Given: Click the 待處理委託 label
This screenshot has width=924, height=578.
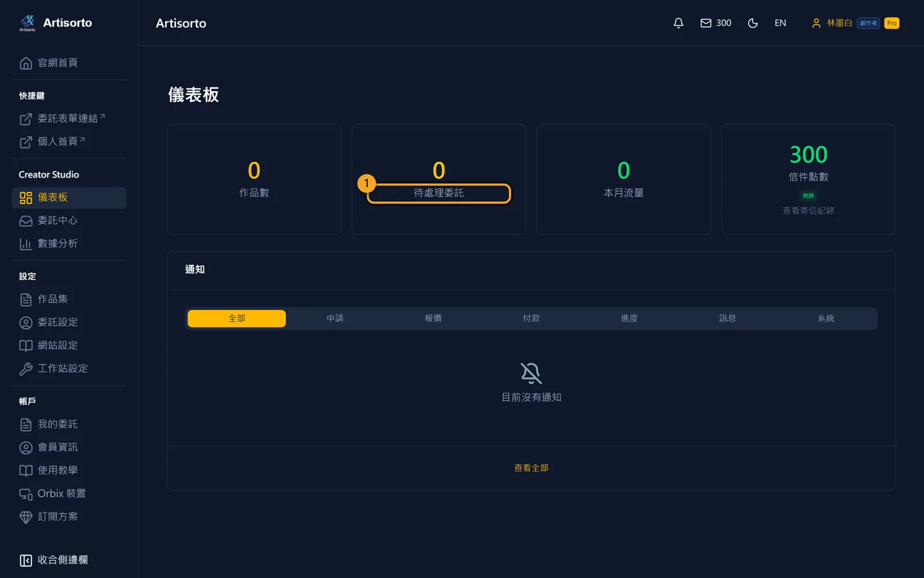Looking at the screenshot, I should coord(439,193).
